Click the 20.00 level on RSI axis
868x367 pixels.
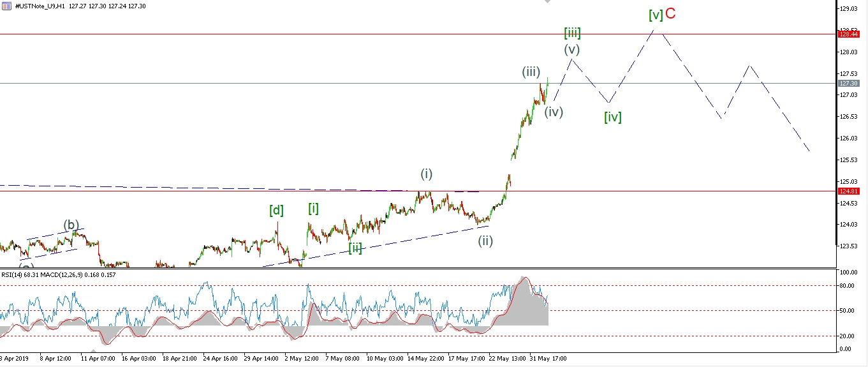(x=848, y=336)
